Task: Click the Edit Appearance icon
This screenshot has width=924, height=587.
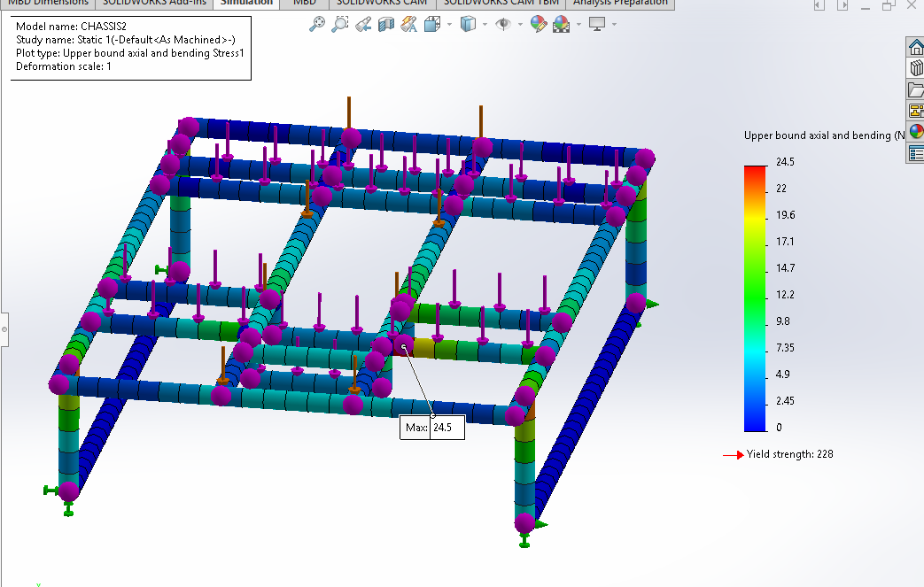Action: click(x=538, y=24)
